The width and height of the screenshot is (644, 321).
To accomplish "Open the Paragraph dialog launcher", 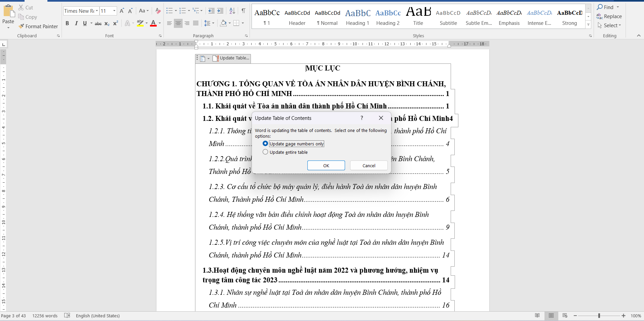I will point(246,36).
